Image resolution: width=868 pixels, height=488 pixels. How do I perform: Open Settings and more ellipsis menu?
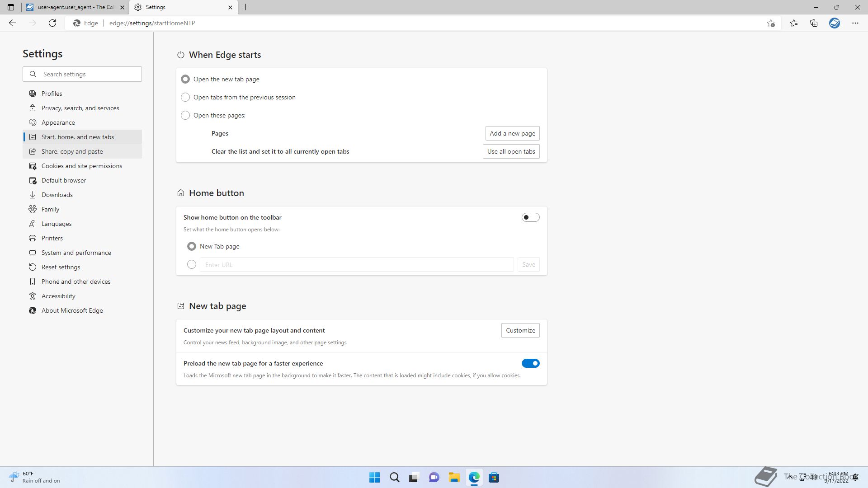point(855,23)
